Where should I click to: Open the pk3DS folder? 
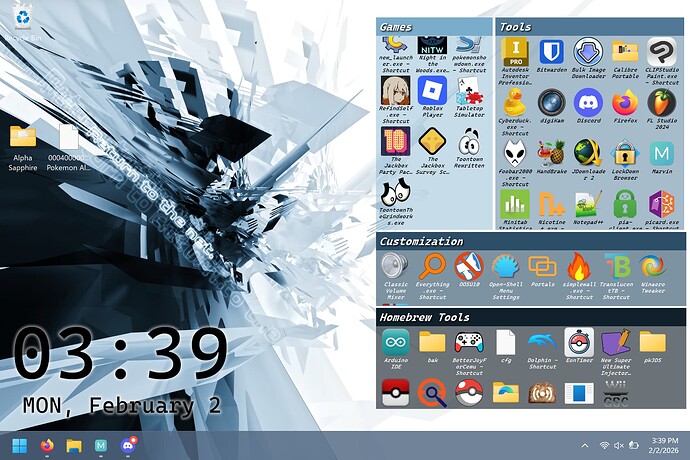click(x=652, y=345)
